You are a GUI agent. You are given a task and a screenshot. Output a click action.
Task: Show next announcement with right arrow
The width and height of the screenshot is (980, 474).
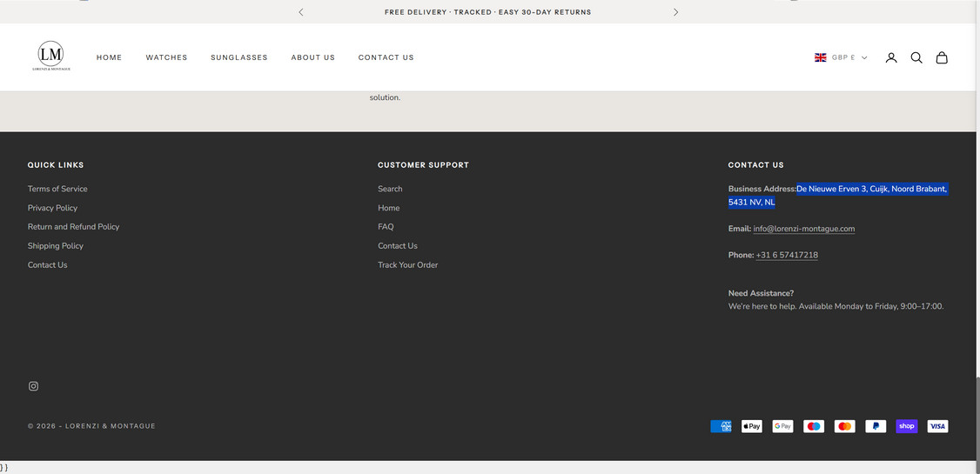675,12
